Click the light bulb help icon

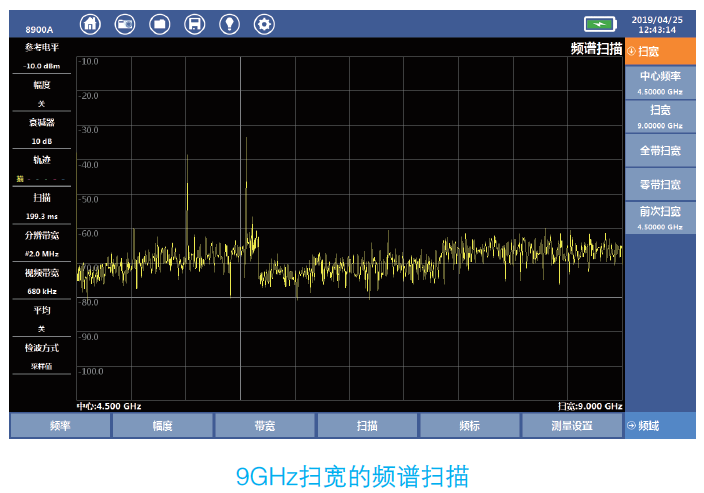click(229, 24)
